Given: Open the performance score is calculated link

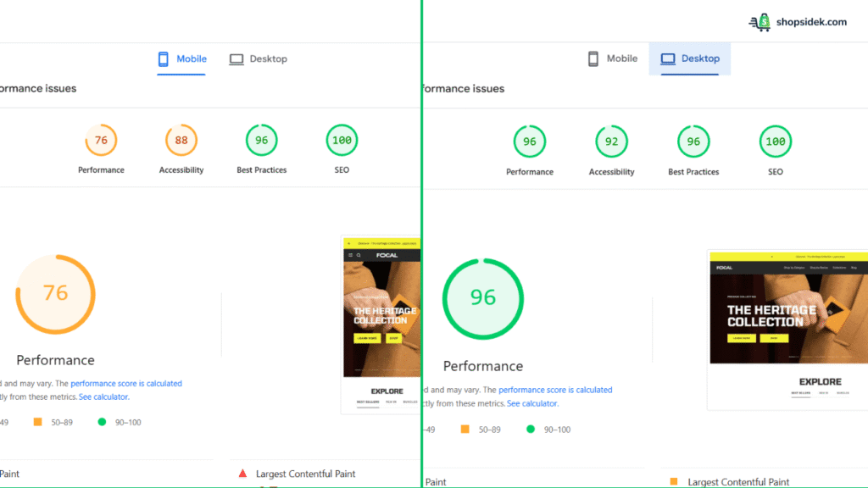Looking at the screenshot, I should point(125,383).
